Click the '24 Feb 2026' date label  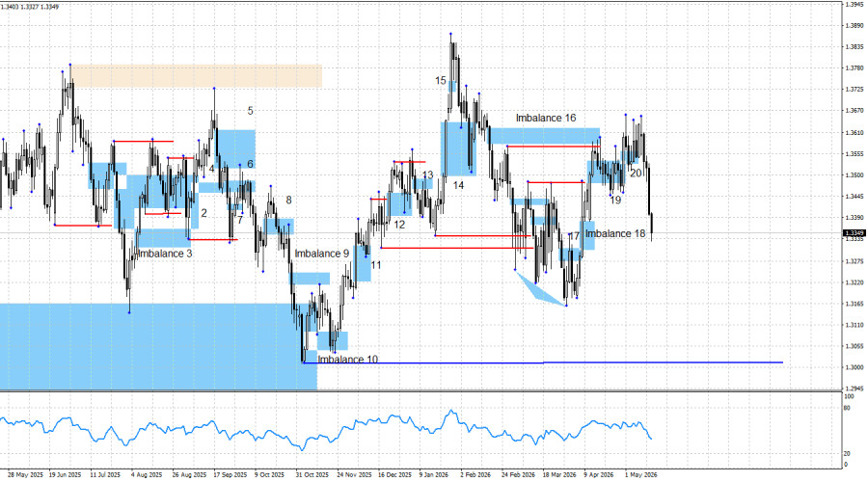pos(518,475)
